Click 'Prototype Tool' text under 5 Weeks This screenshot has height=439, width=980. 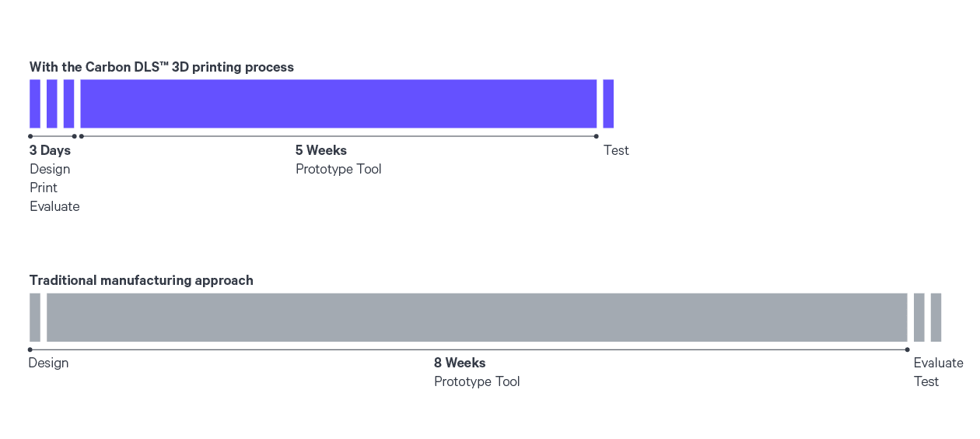[338, 169]
